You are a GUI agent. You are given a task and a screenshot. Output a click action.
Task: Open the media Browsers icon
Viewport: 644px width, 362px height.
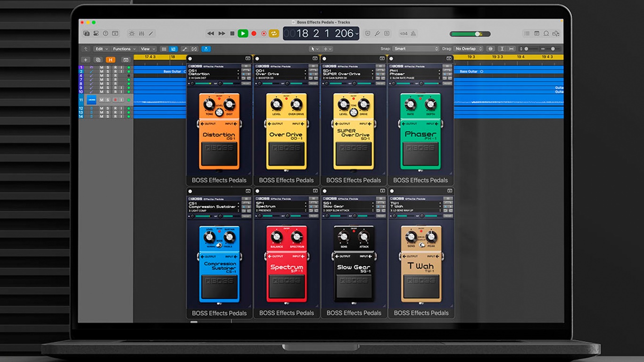pyautogui.click(x=556, y=33)
